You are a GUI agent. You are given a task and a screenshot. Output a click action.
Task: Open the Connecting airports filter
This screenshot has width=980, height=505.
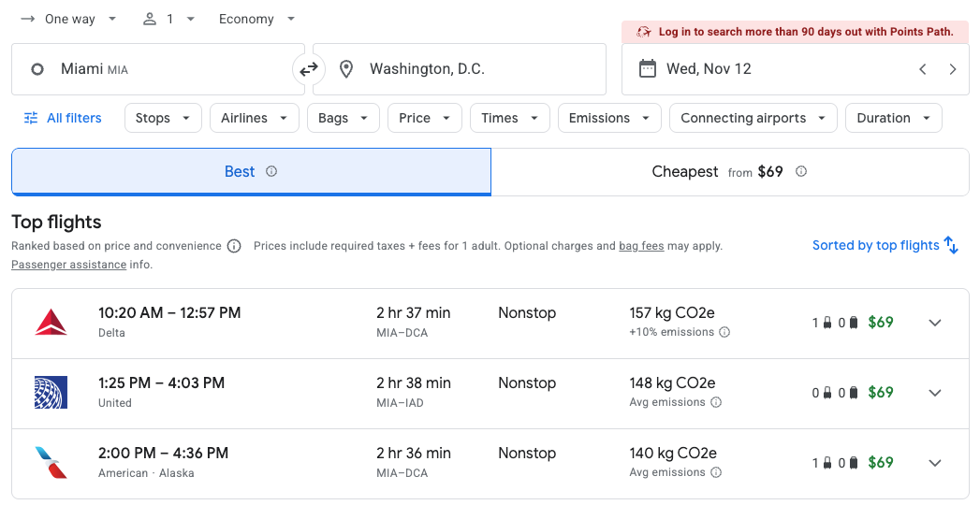point(753,118)
